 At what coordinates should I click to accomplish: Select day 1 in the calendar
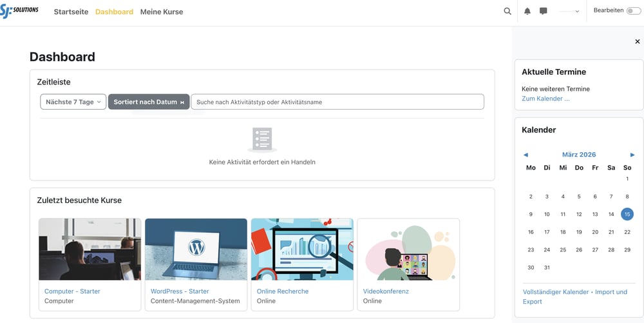coord(627,179)
